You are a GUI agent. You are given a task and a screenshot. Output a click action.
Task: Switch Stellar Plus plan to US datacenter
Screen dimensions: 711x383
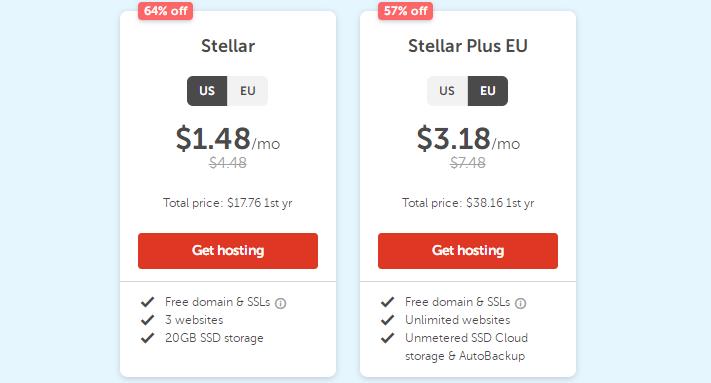pos(447,91)
